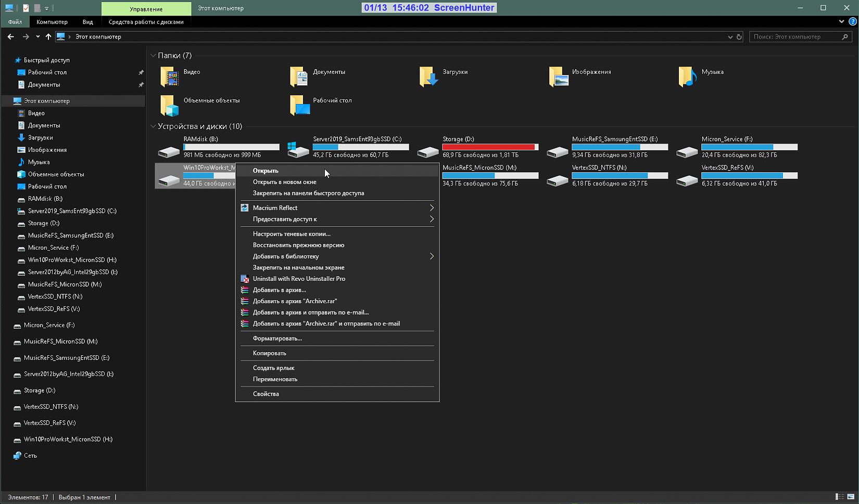Click the Back navigation arrow
Screen dimensions: 859x504
[x=10, y=36]
